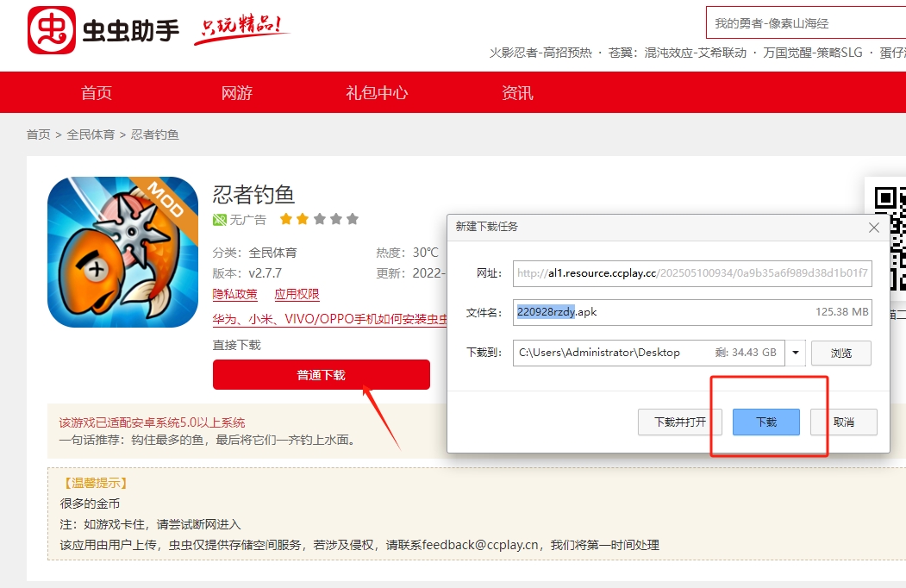Open the 资讯 navigation tab
Image resolution: width=906 pixels, height=588 pixels.
[517, 92]
